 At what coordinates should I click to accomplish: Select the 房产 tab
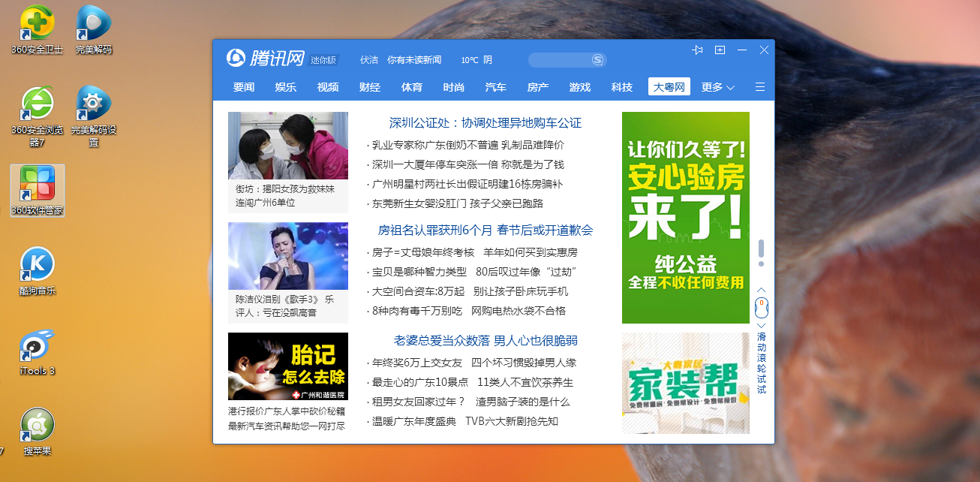[538, 87]
